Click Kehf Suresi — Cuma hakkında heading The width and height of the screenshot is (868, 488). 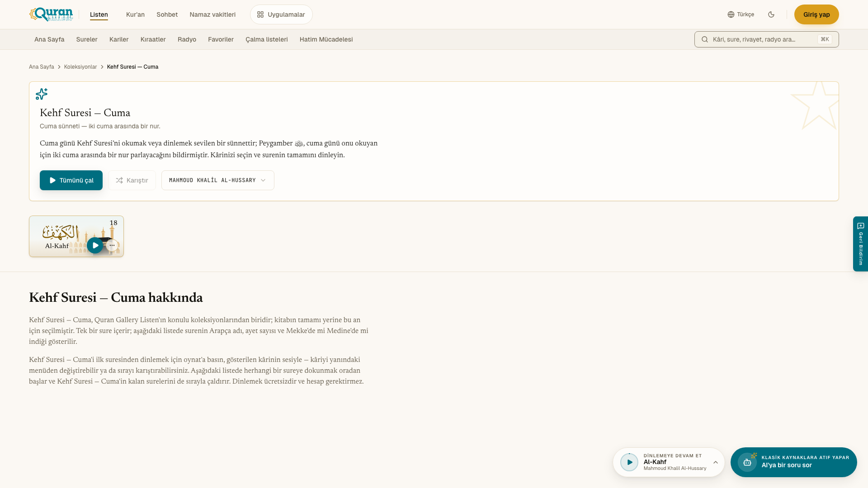(116, 297)
